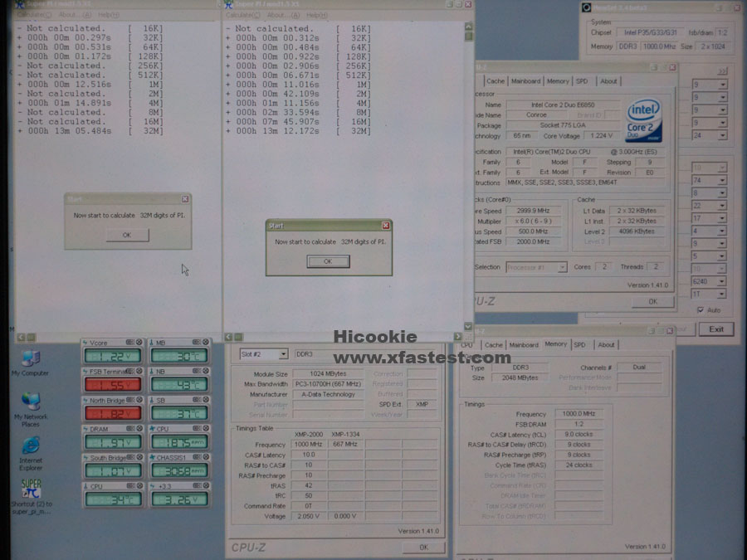747x560 pixels.
Task: Click the A-Data Technology manufacturer field
Action: [x=328, y=394]
